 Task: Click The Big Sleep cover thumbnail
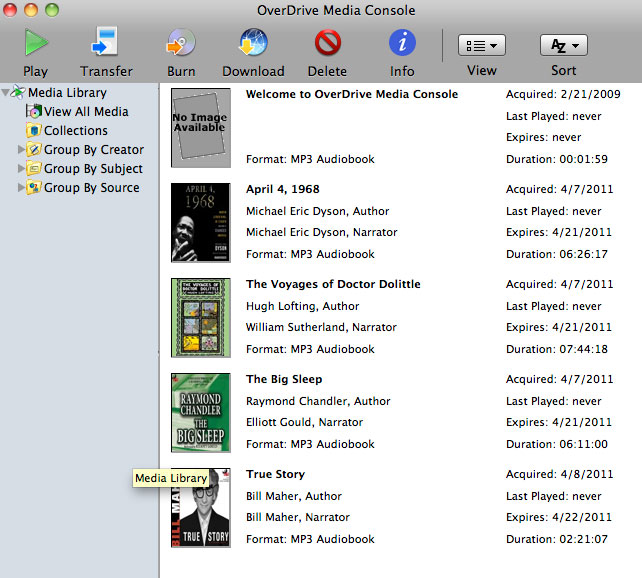(x=201, y=413)
